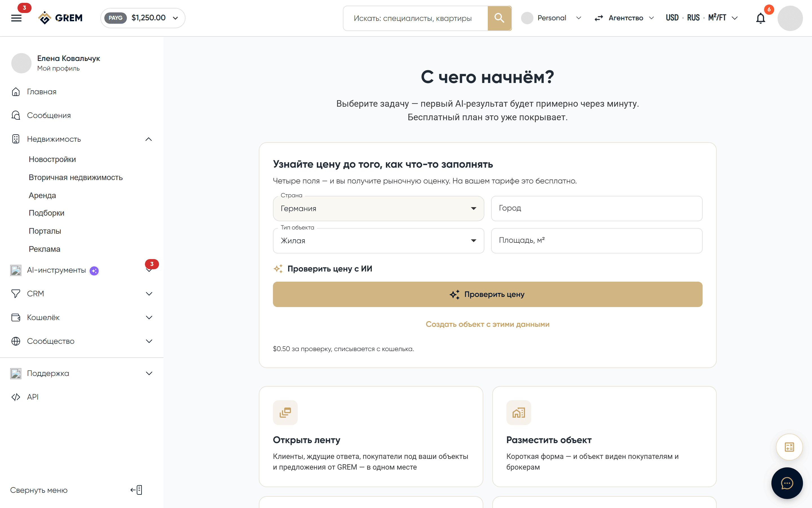Open Новостройки in the sidebar

click(x=52, y=159)
